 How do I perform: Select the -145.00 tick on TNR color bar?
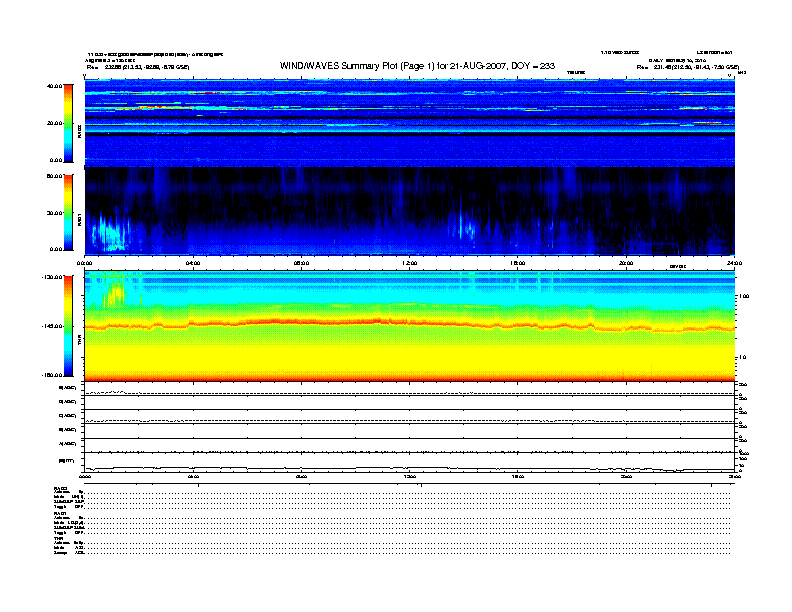tap(52, 326)
